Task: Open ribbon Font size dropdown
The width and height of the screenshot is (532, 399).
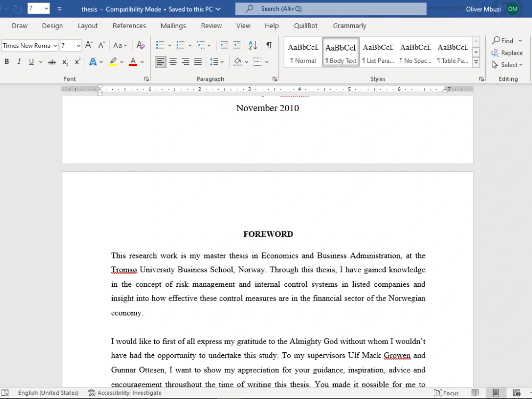Action: coord(78,45)
